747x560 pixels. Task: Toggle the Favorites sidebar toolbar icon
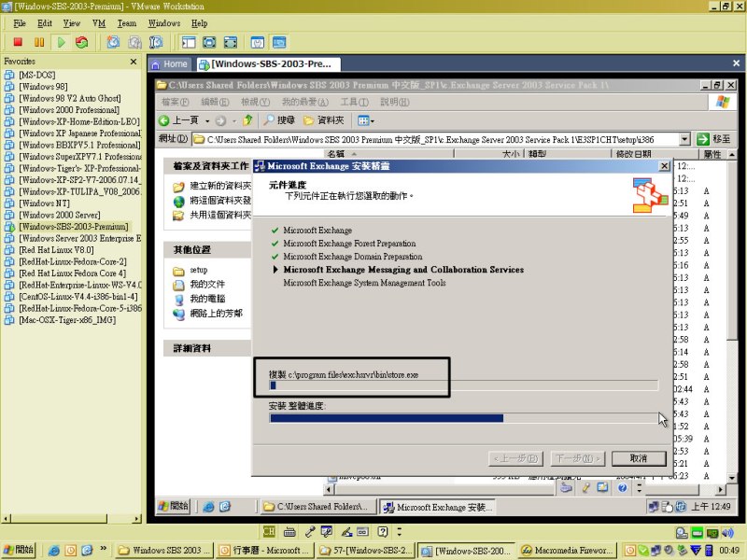(189, 42)
